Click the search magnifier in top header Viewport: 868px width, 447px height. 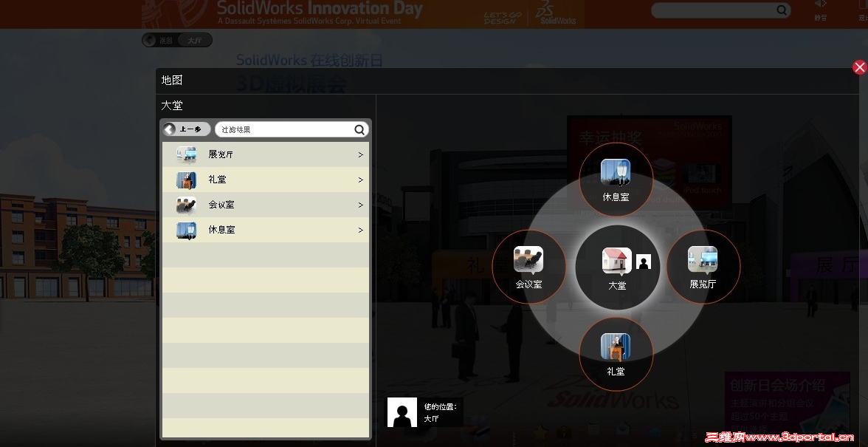782,10
